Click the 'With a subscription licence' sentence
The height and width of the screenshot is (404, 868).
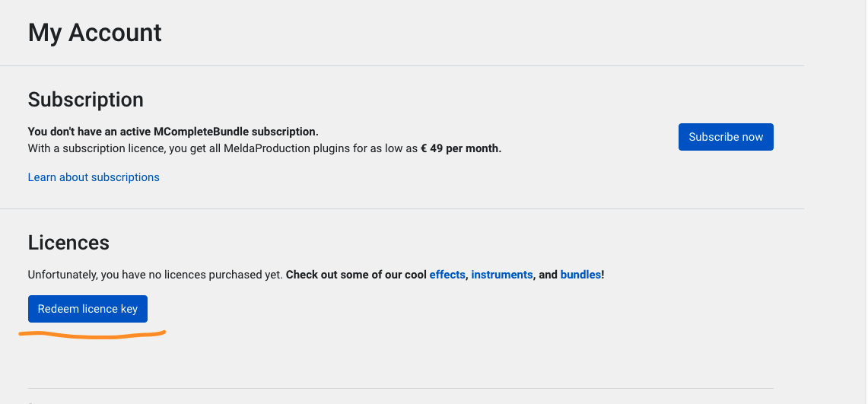265,148
